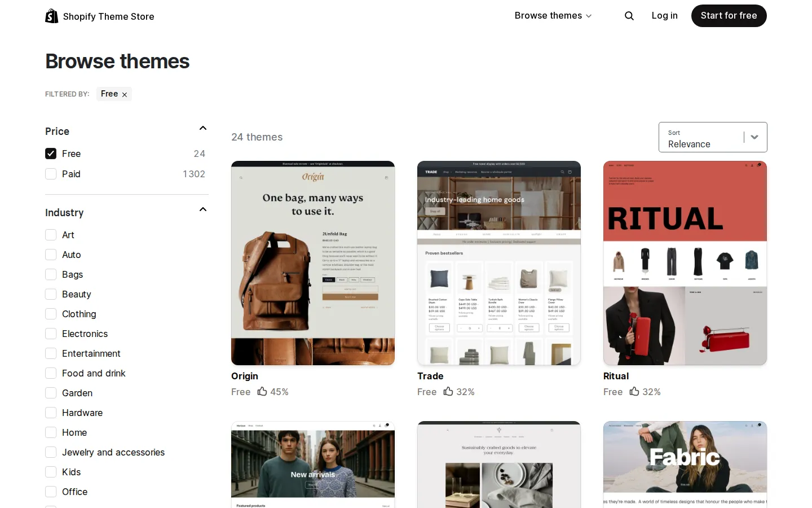Image resolution: width=812 pixels, height=508 pixels.
Task: Check the Home industry checkbox
Action: coord(51,432)
